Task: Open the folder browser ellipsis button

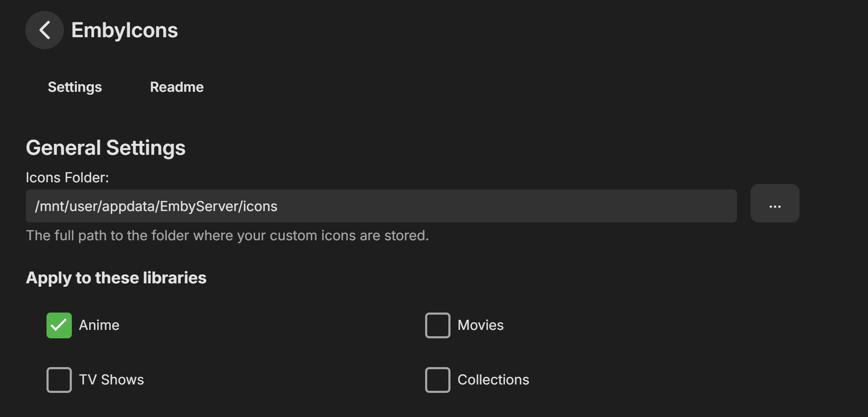Action: 775,203
